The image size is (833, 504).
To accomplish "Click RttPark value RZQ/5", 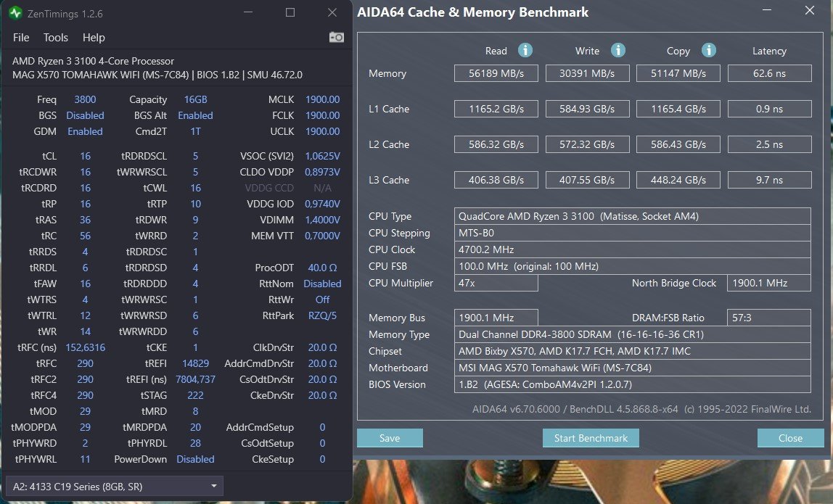I will pos(322,315).
